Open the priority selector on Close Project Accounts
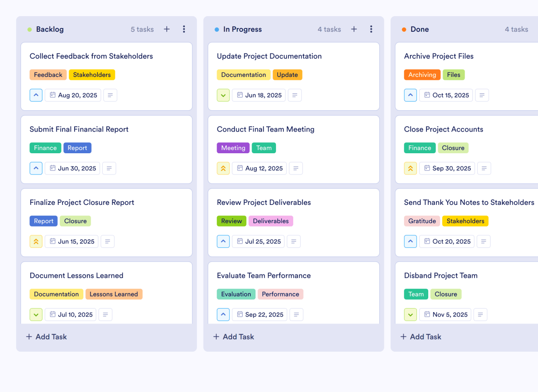538x392 pixels. click(x=410, y=168)
